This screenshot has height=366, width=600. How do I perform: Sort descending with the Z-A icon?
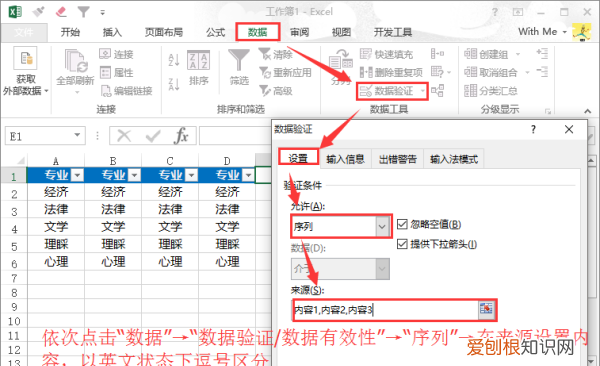pyautogui.click(x=174, y=84)
